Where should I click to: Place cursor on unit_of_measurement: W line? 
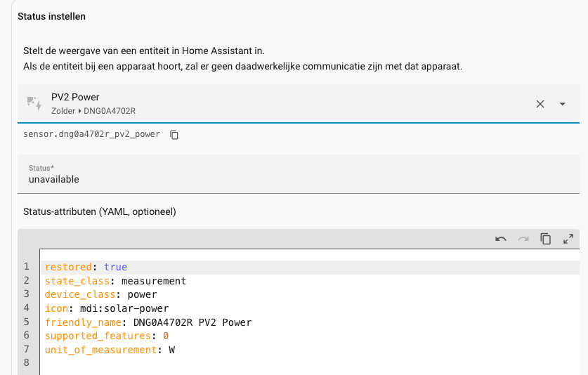pyautogui.click(x=109, y=350)
